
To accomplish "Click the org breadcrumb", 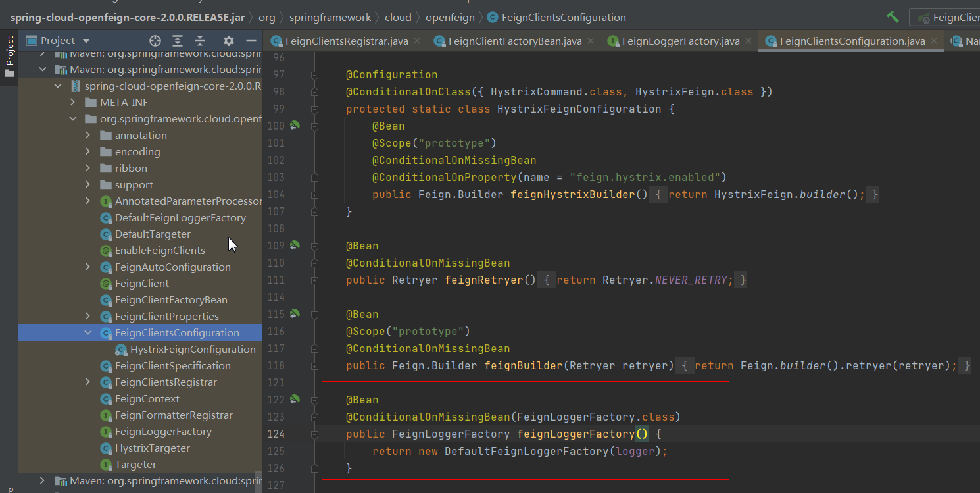I will (x=267, y=18).
